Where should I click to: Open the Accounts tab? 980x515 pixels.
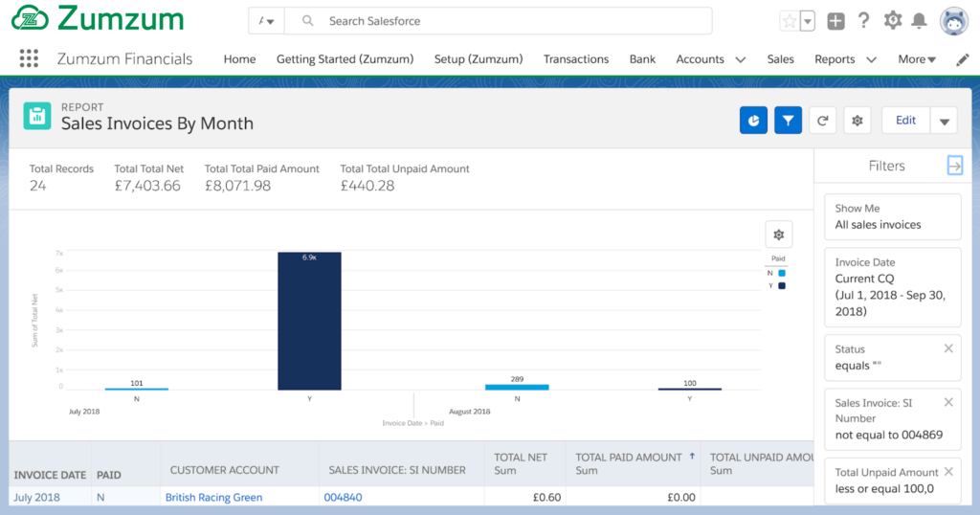pos(700,58)
